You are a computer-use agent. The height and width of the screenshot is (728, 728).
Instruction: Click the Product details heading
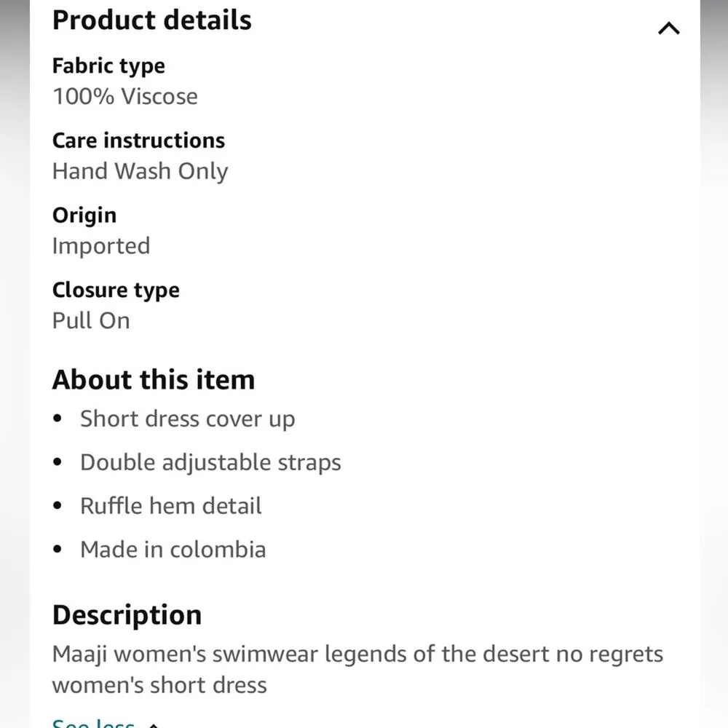[151, 20]
